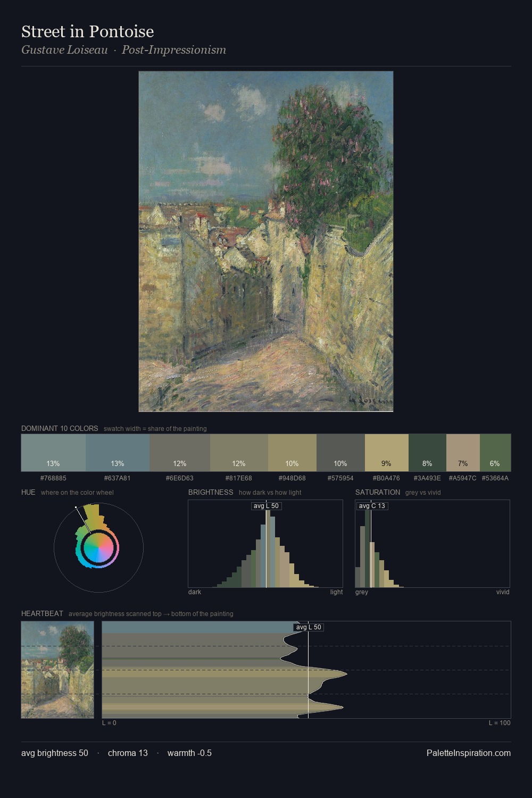Screen dimensions: 532x798
Task: Select the #3A493E dark green swatch
Action: [x=427, y=453]
